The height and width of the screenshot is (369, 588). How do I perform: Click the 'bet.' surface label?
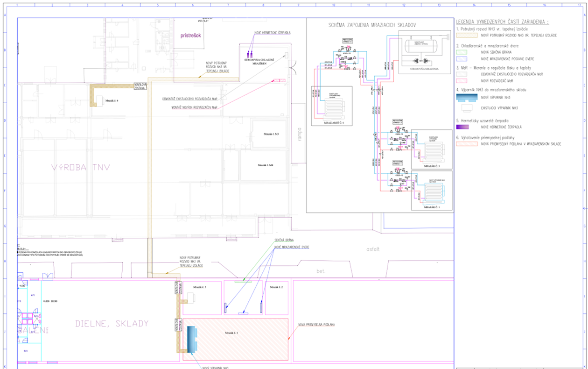[320, 270]
